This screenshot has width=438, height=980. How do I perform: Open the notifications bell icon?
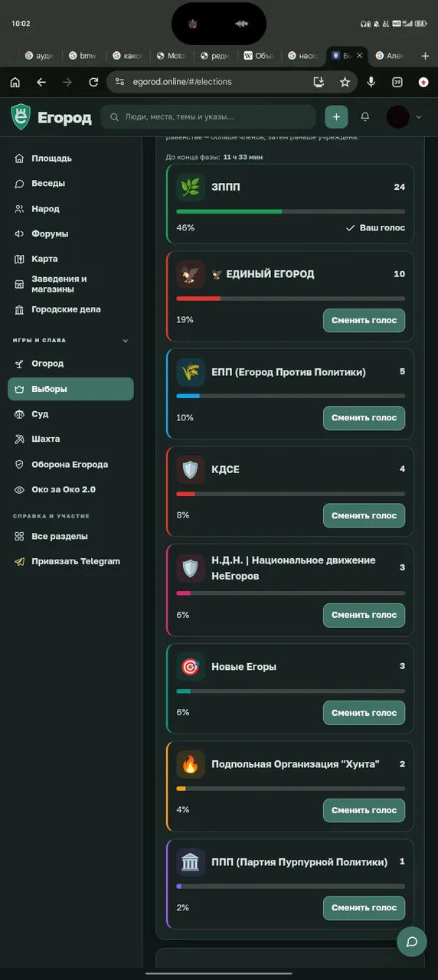click(x=365, y=116)
